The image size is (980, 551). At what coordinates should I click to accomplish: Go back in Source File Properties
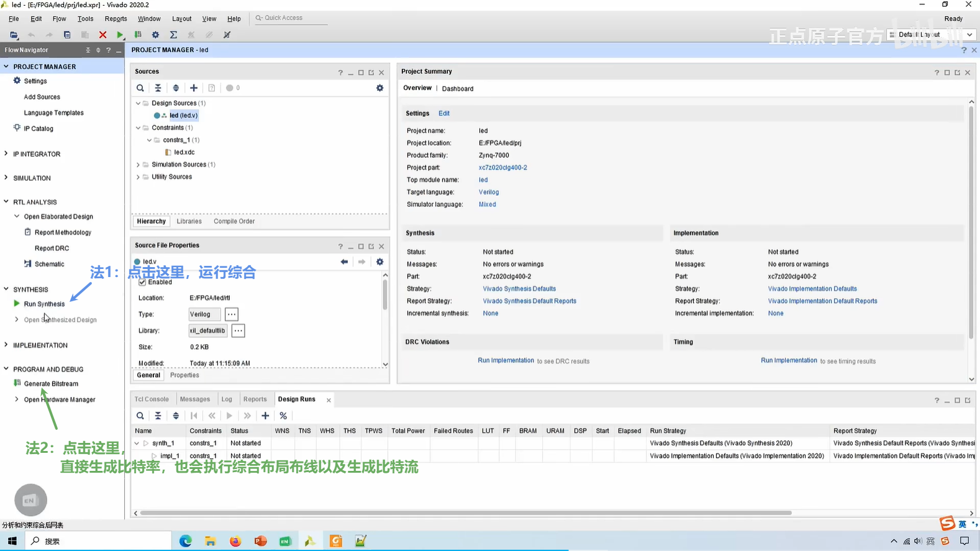(344, 262)
